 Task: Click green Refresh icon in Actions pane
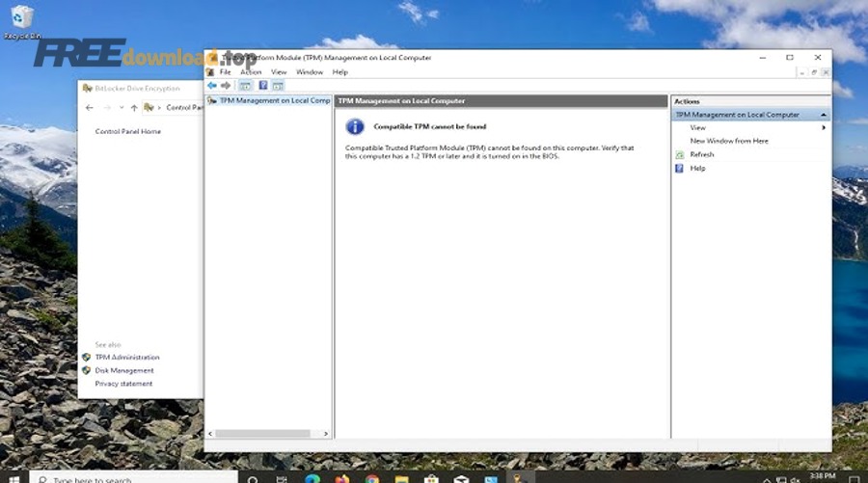[680, 155]
